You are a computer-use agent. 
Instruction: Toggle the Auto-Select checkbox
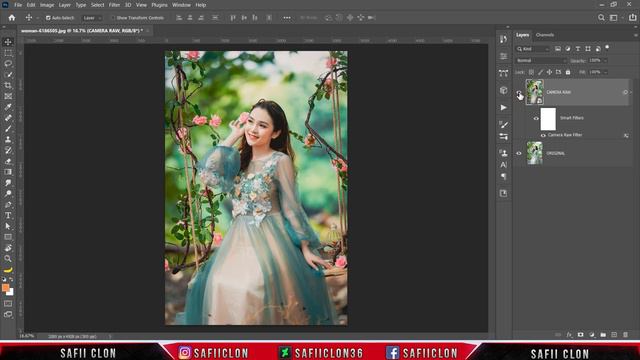48,18
